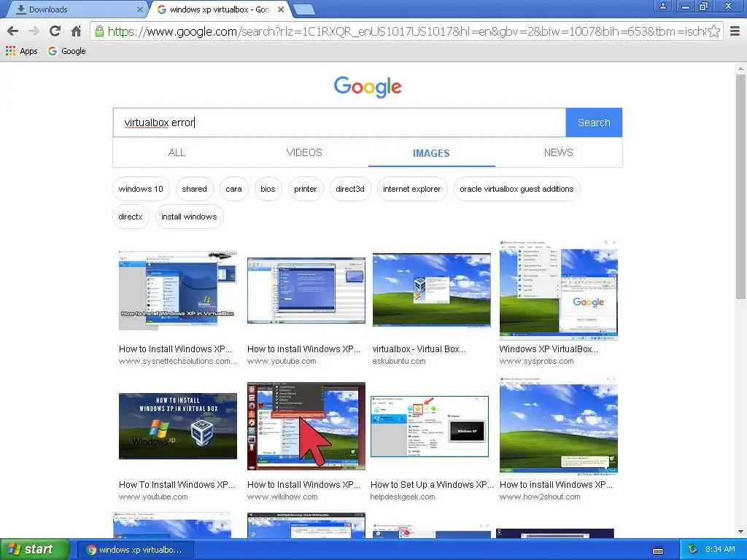Click the page vertical scrollbar thumb
747x560 pixels.
[740, 187]
